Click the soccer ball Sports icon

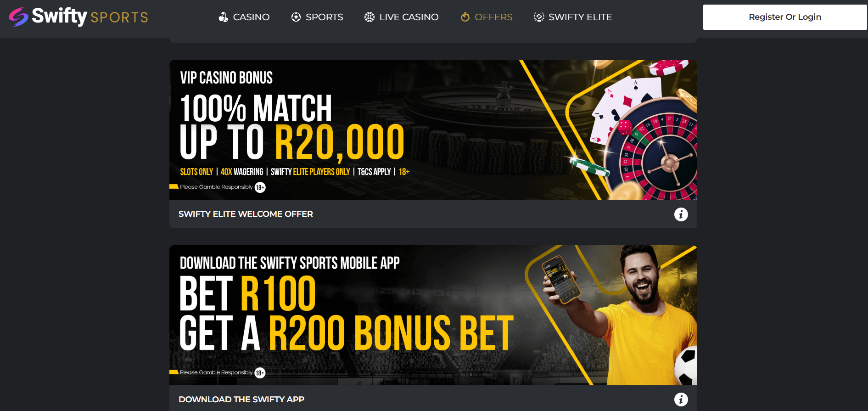pyautogui.click(x=296, y=17)
